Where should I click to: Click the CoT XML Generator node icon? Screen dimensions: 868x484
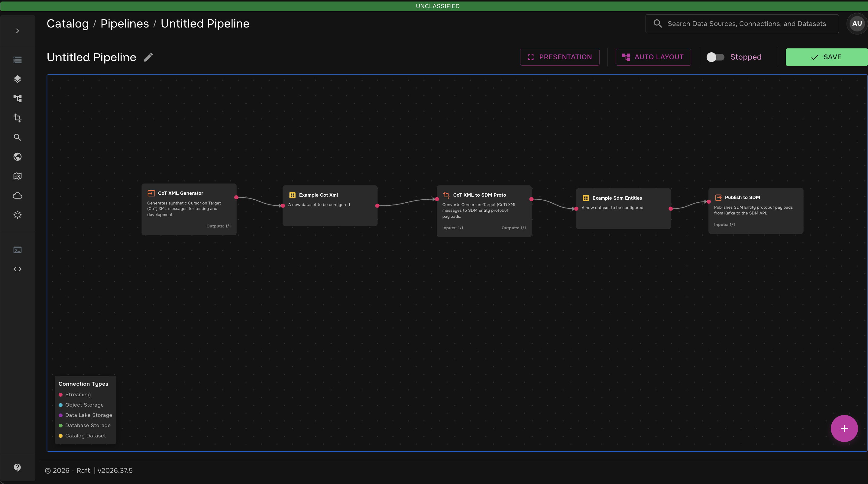[x=151, y=193]
